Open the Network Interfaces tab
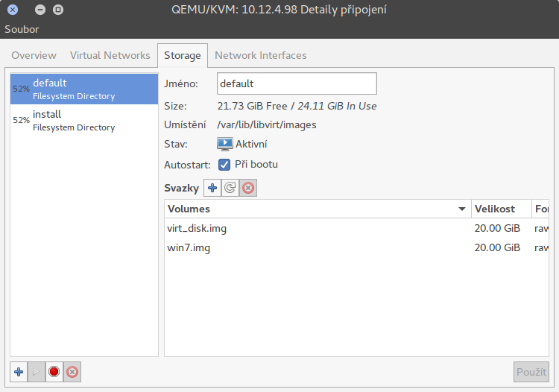 tap(260, 55)
